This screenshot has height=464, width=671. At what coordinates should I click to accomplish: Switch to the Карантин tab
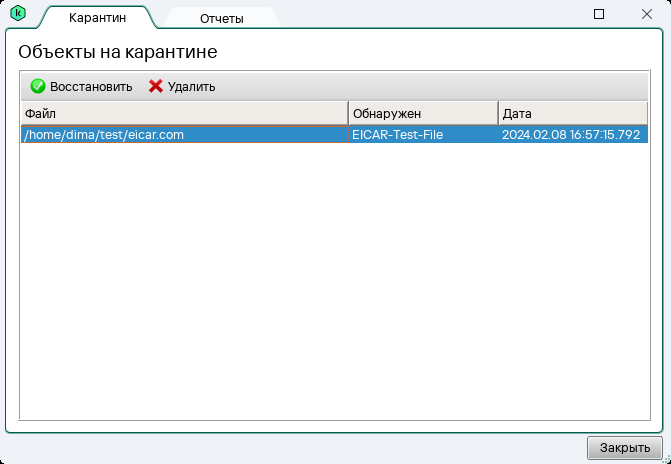pyautogui.click(x=97, y=17)
